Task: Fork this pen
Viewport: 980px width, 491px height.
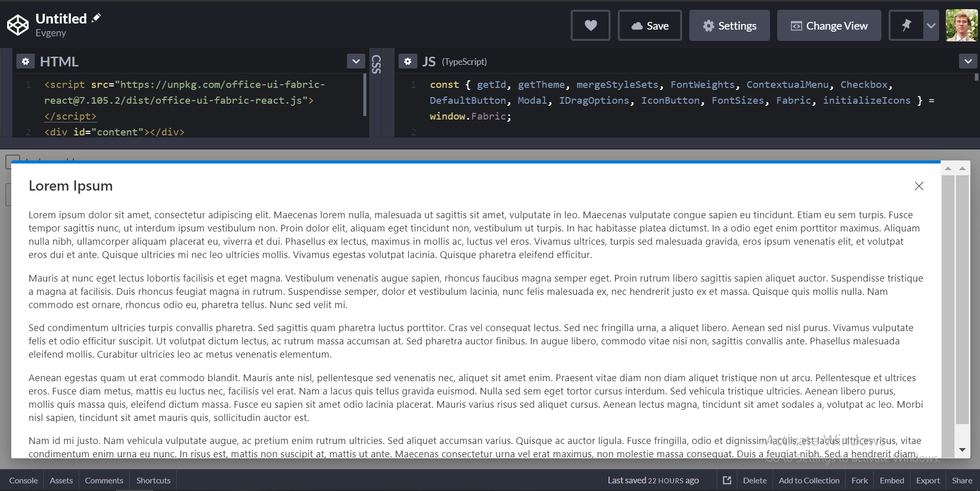Action: tap(859, 480)
